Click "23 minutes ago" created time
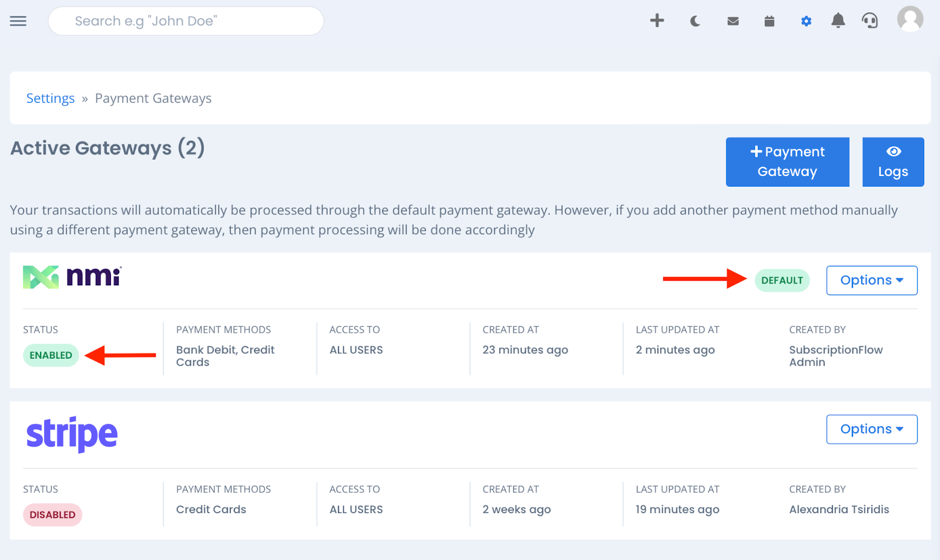This screenshot has height=560, width=940. [525, 350]
